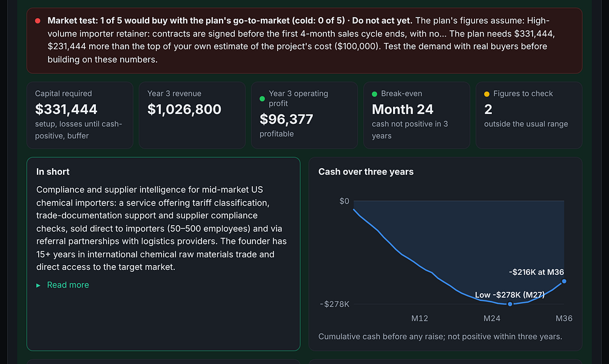Image resolution: width=609 pixels, height=364 pixels.
Task: Select the Low M27 point on chart
Action: click(510, 304)
